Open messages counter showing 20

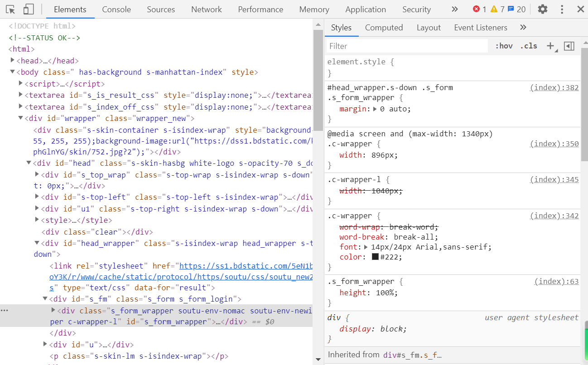(x=517, y=9)
